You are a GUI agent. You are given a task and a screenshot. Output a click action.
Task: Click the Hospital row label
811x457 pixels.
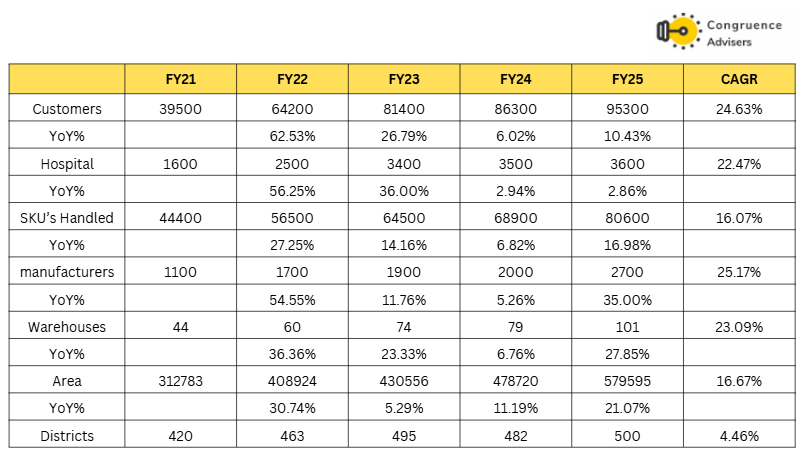(x=67, y=163)
